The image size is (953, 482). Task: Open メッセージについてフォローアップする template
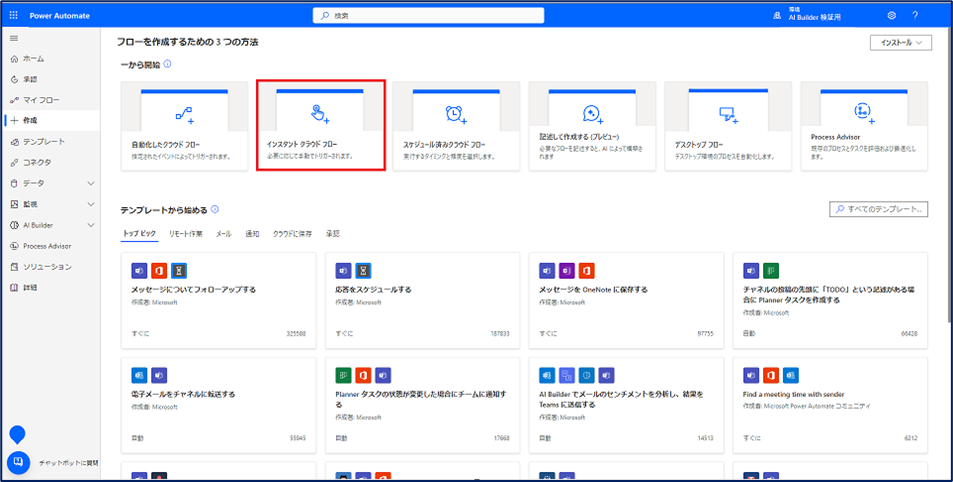[x=219, y=300]
